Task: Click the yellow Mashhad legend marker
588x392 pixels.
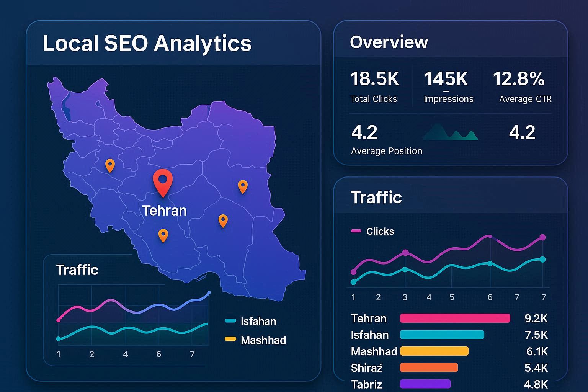Action: (230, 339)
